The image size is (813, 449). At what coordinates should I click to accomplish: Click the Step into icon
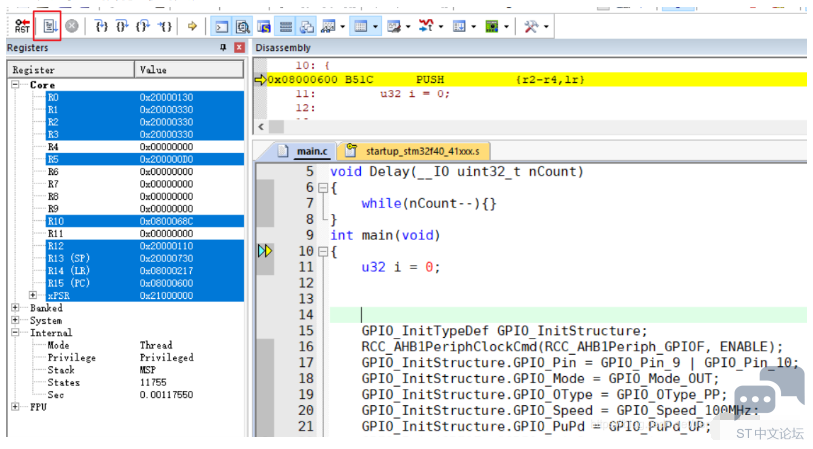102,26
